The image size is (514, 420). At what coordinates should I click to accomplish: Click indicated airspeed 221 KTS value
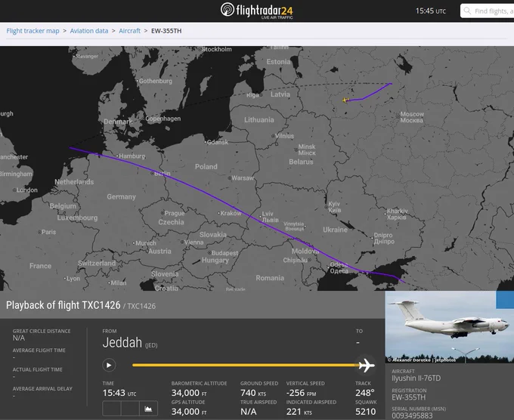pos(299,412)
